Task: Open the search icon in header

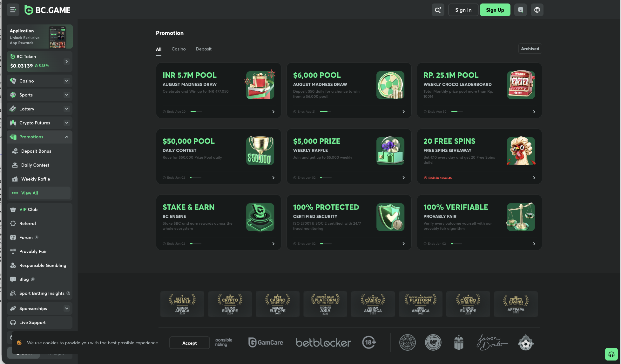Action: tap(438, 10)
